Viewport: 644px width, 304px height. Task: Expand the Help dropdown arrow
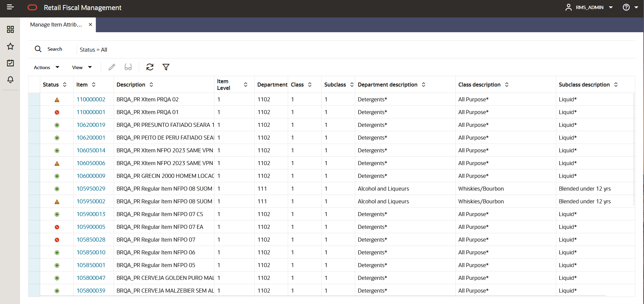(x=636, y=7)
